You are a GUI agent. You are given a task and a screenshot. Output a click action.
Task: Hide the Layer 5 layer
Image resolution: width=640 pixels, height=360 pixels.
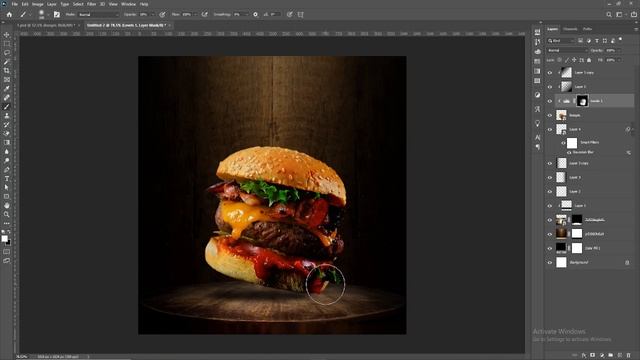550,87
